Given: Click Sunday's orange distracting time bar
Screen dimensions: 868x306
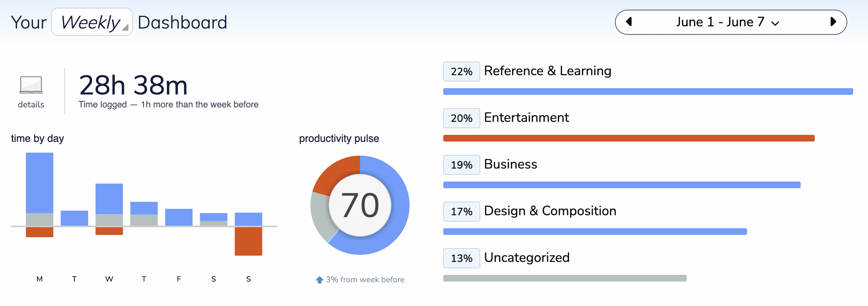Looking at the screenshot, I should 249,241.
